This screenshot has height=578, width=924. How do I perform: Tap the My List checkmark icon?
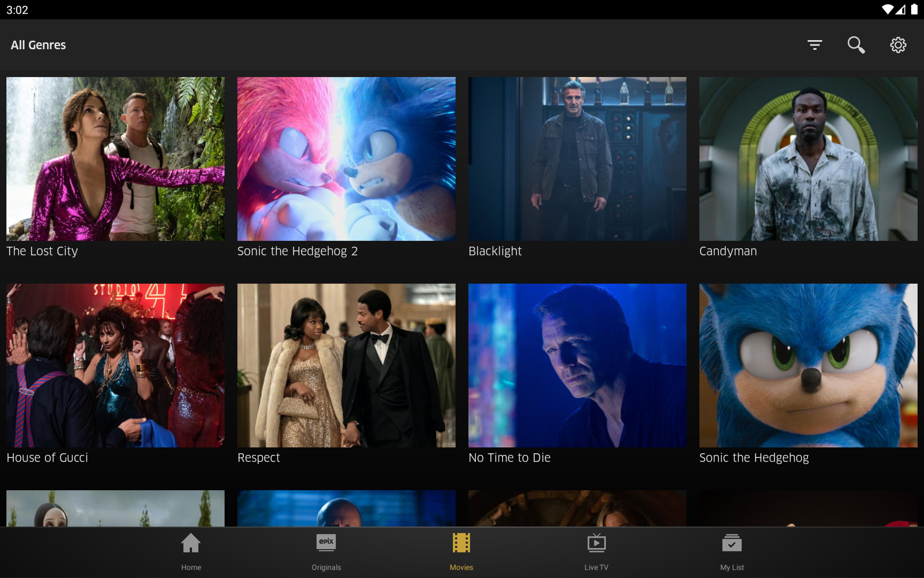(732, 543)
